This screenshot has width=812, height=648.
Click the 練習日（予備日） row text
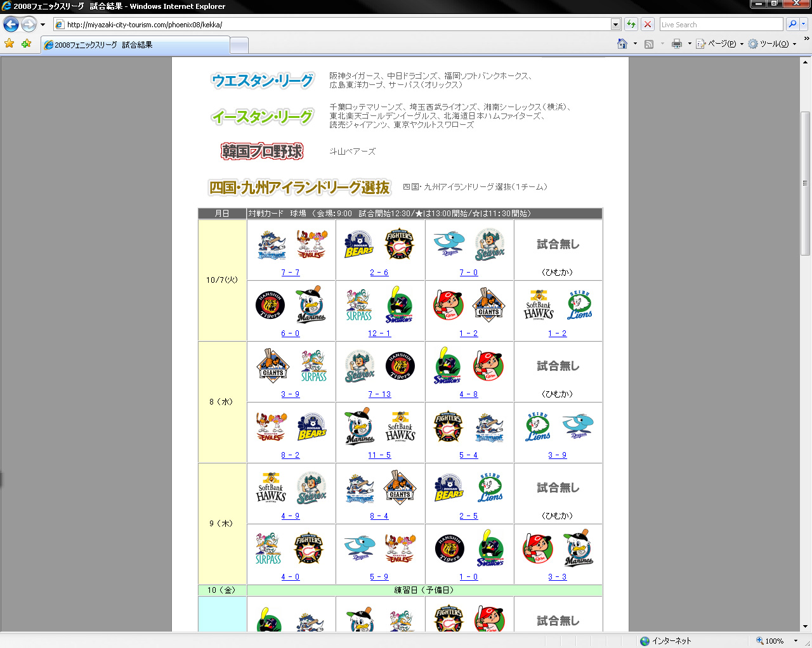tap(424, 590)
